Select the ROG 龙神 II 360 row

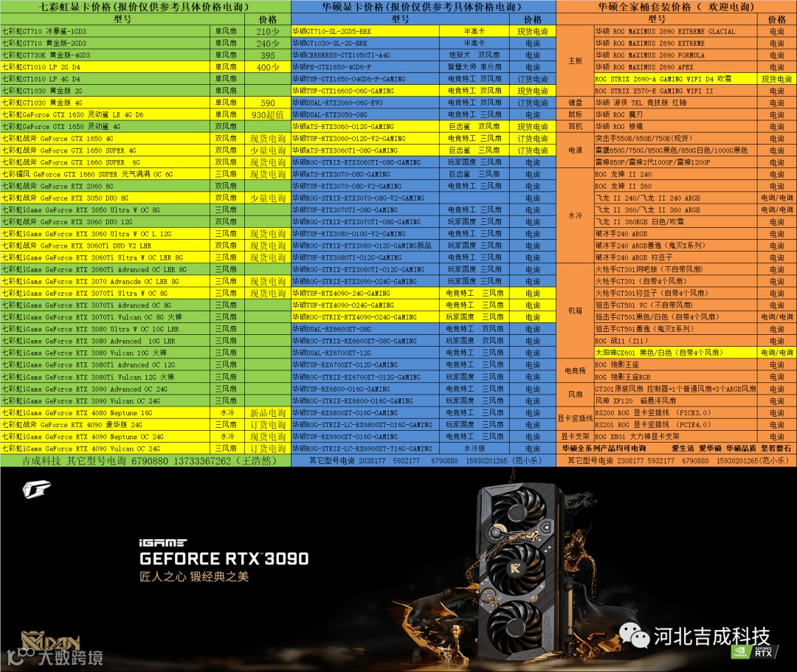(x=695, y=186)
